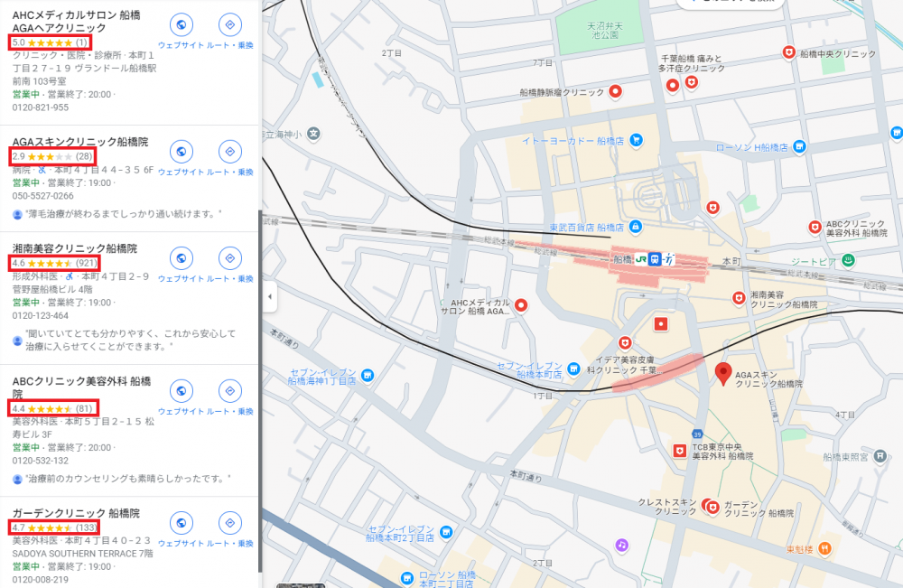This screenshot has height=588, width=903.
Task: Click セブン-イレブン 船橋本町2丁目店 marker
Action: (x=446, y=533)
